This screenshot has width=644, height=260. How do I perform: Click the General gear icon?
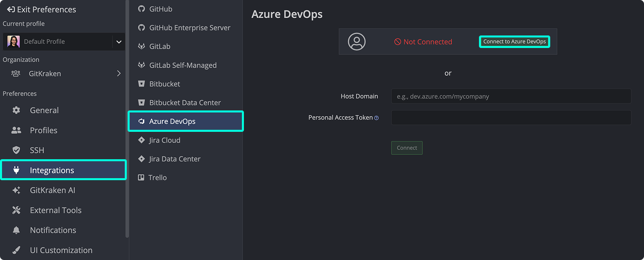click(x=16, y=110)
